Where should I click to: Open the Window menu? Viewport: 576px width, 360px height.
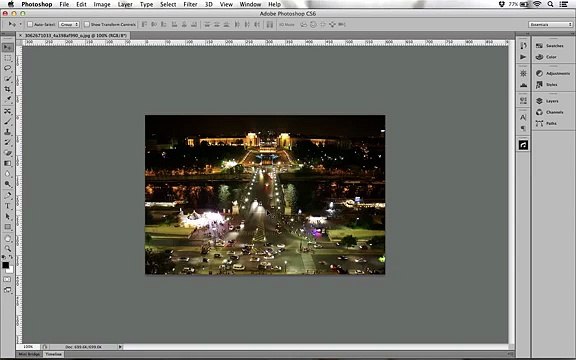coord(250,4)
